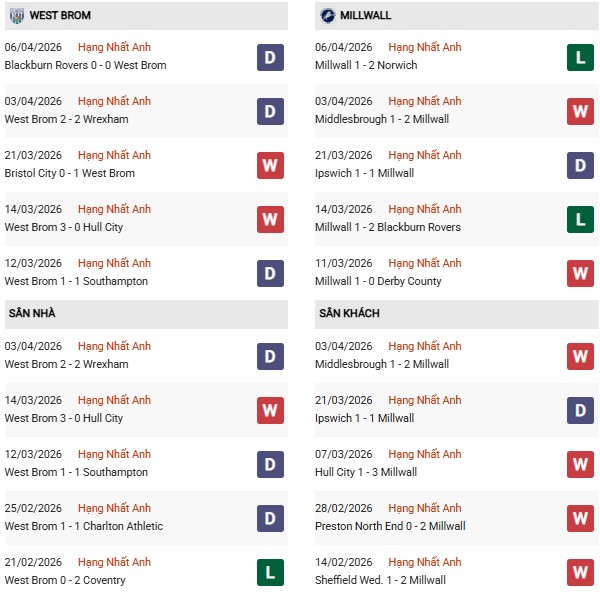Click the L badge for Millwall vs Norwich
The width and height of the screenshot is (600, 593).
[580, 57]
